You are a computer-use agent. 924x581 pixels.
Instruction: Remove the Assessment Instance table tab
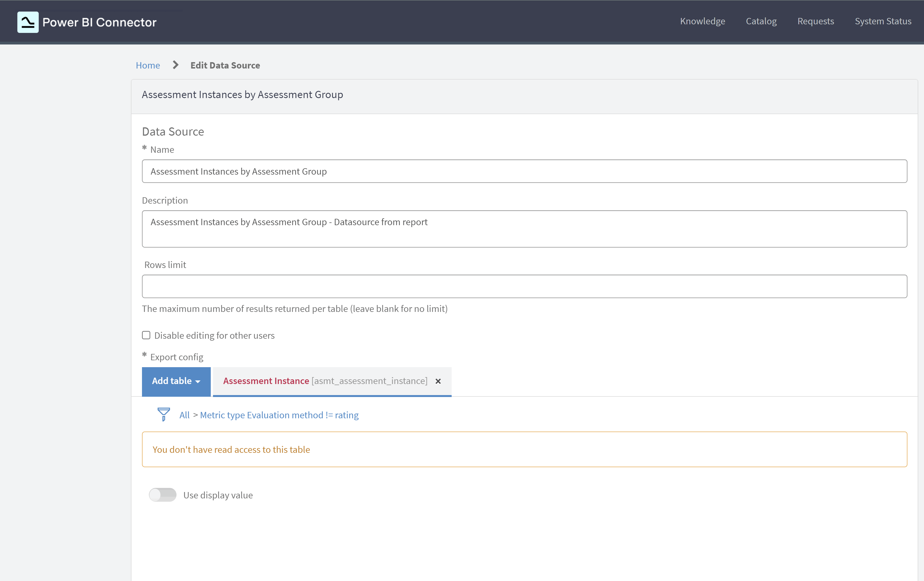[x=438, y=381]
